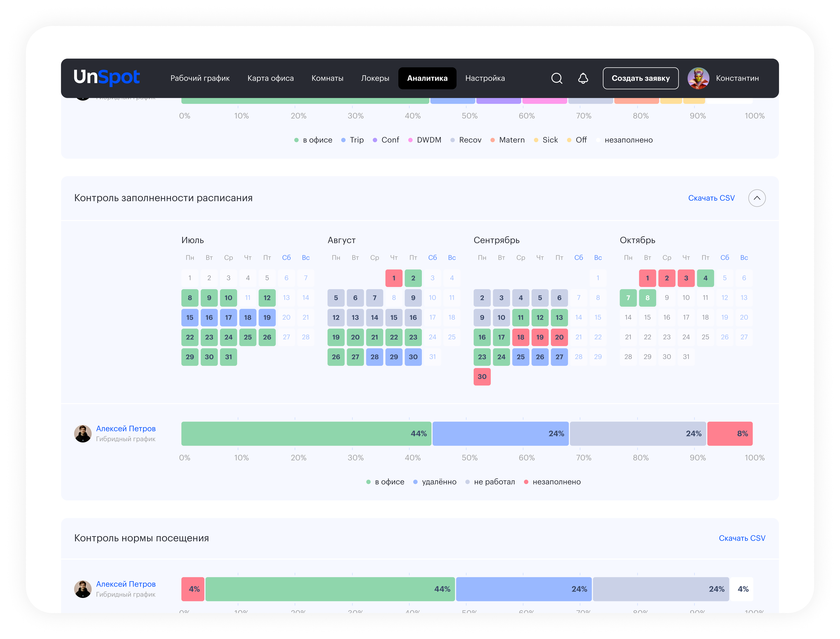Click the red 'незаполнено' legend dot
Viewport: 840px width, 639px height.
(526, 482)
